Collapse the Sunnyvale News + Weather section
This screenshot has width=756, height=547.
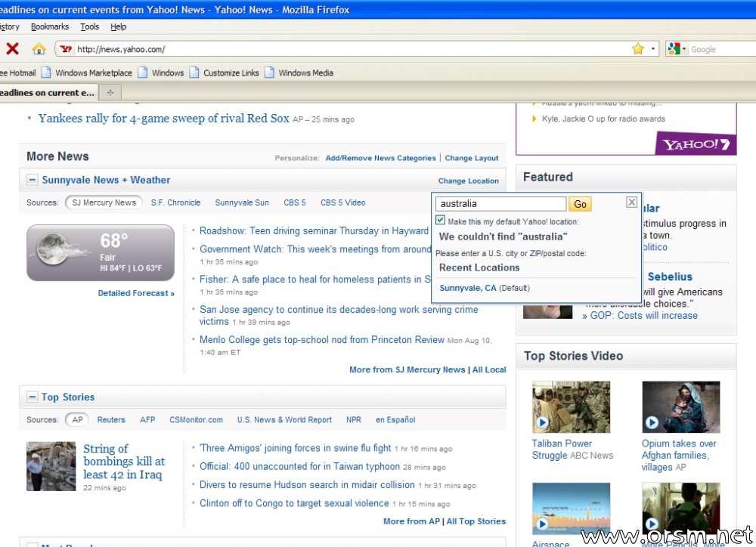[x=32, y=180]
